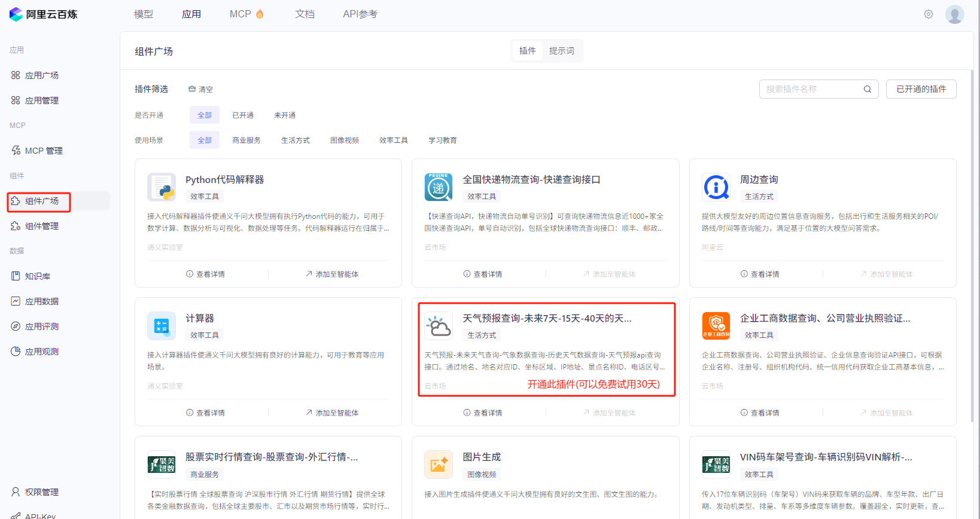Viewport: 980px width, 519px height.
Task: Click the 组件广场 puzzle icon
Action: pyautogui.click(x=16, y=201)
